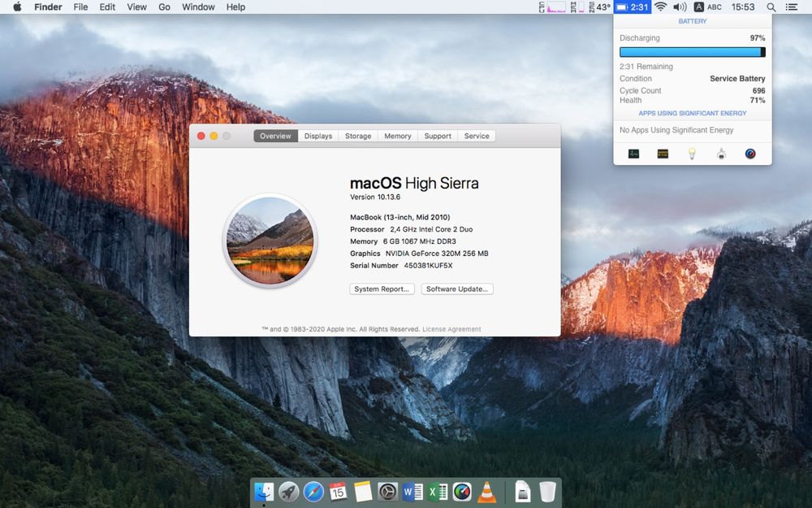The height and width of the screenshot is (508, 812).
Task: Open the ABC input source menu
Action: point(708,7)
